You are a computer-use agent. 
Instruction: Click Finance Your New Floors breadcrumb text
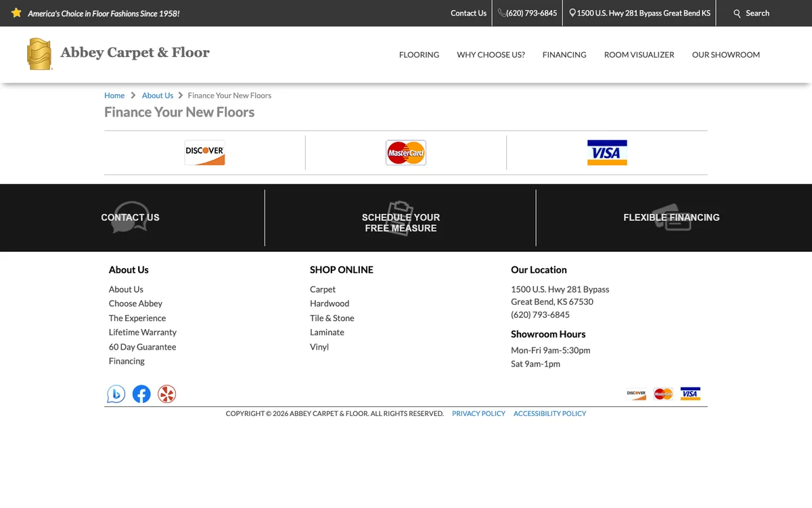[x=229, y=96]
